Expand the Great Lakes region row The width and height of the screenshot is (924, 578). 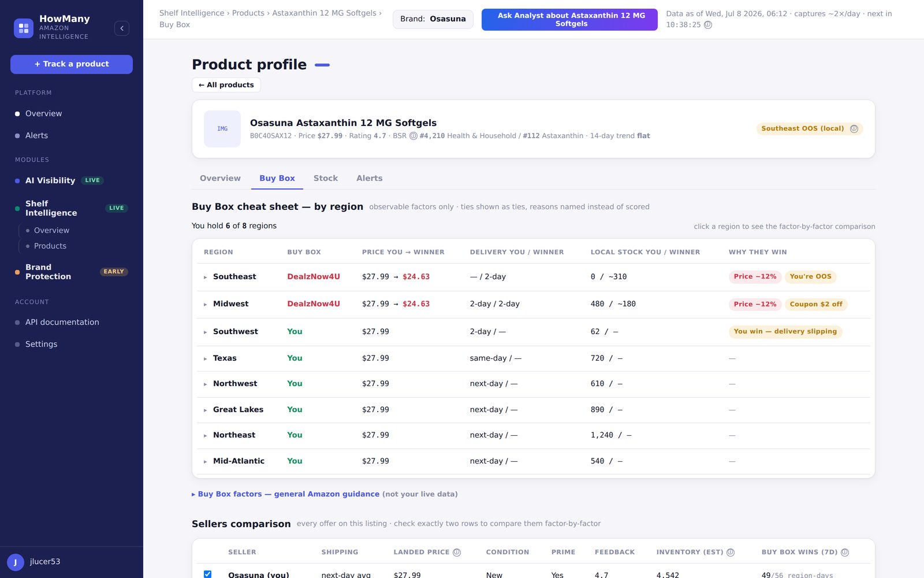(x=205, y=410)
